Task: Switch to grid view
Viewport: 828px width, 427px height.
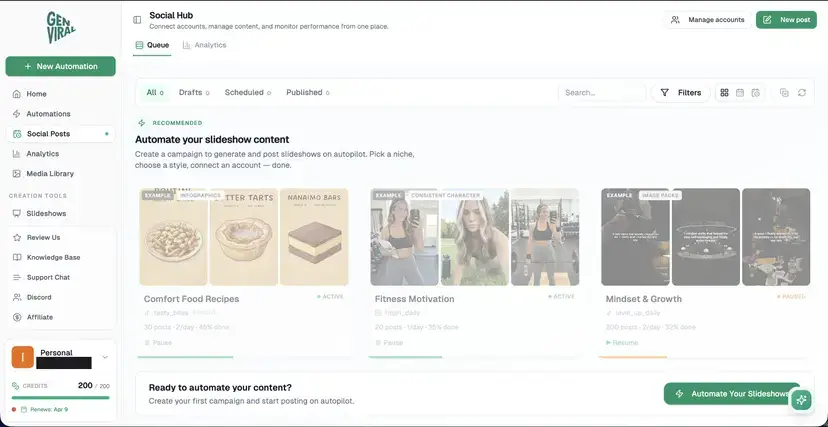Action: pyautogui.click(x=724, y=93)
